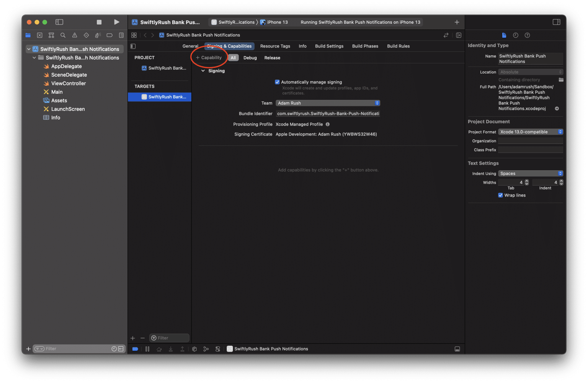This screenshot has height=383, width=588.
Task: Open the Report navigator
Action: (121, 35)
